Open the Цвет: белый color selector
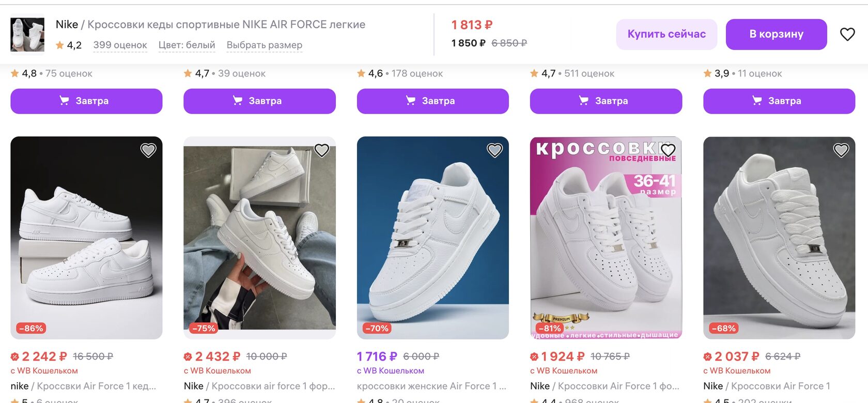The height and width of the screenshot is (403, 868). click(x=187, y=45)
